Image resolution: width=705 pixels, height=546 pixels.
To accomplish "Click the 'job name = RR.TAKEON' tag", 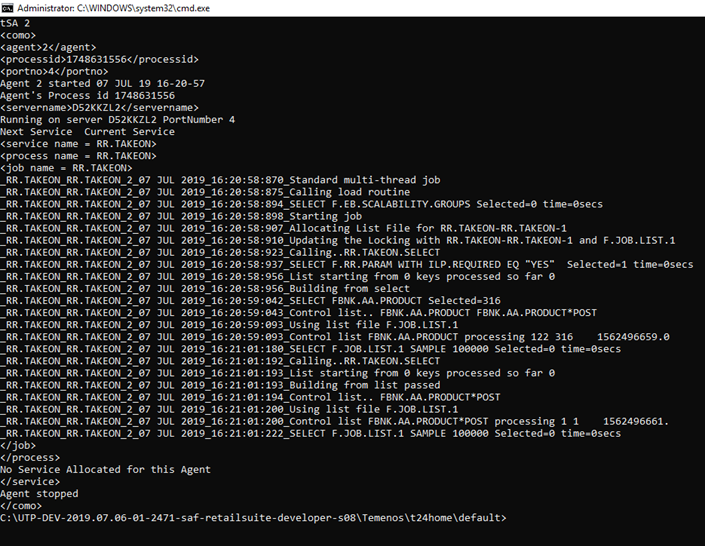I will tap(66, 168).
